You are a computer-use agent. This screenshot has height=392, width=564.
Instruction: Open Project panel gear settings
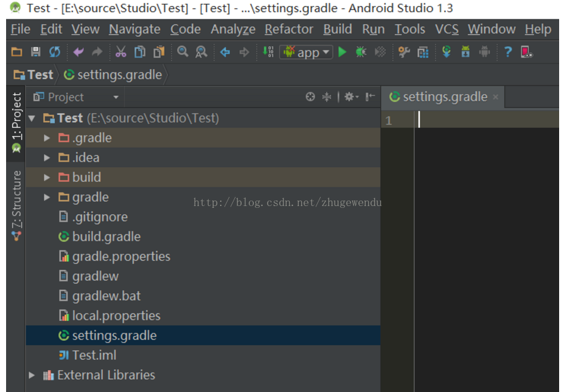point(351,97)
